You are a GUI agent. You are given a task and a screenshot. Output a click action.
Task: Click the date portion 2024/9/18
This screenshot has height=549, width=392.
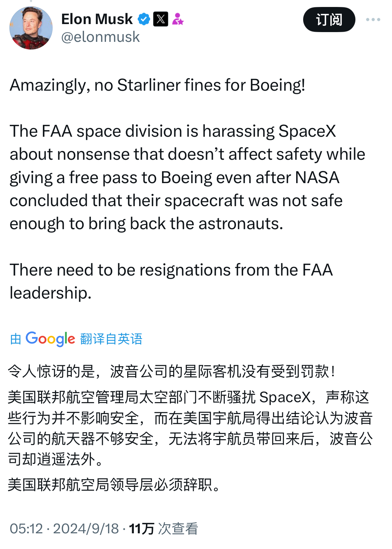coord(86,528)
